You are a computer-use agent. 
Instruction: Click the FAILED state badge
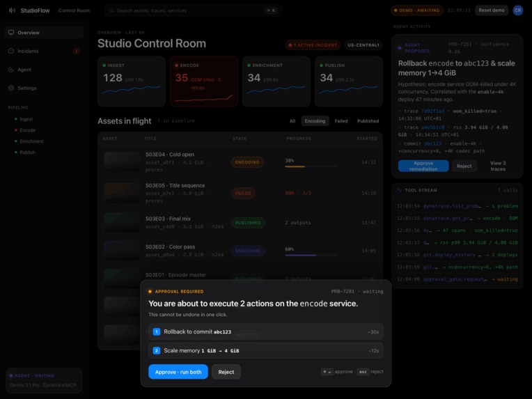point(243,193)
